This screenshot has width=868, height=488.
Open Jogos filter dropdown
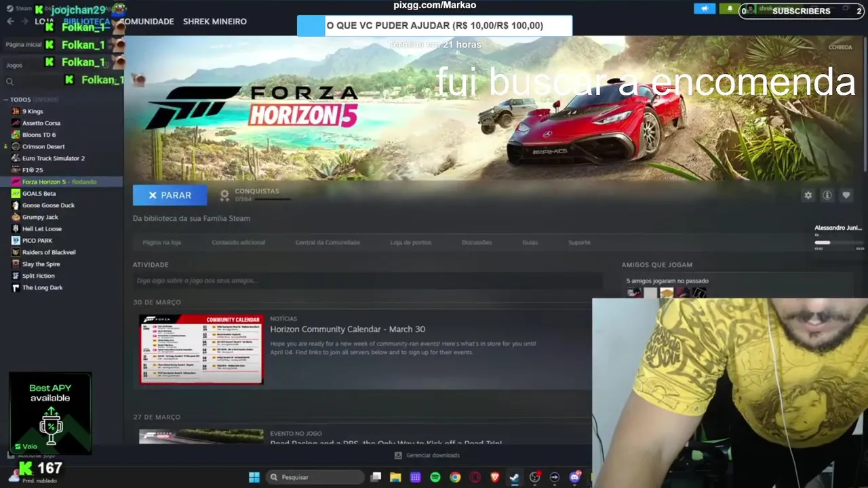14,65
